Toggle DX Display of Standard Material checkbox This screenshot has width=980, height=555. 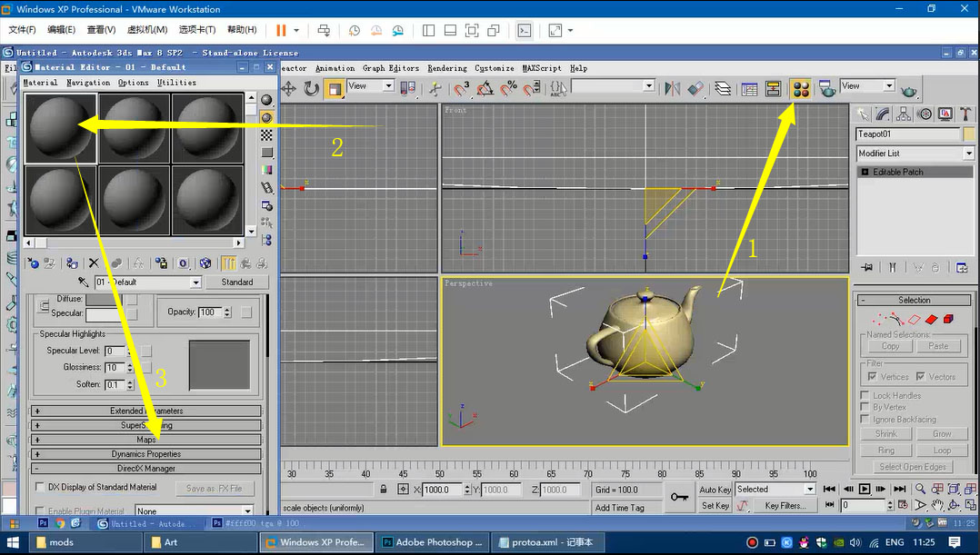pyautogui.click(x=41, y=487)
